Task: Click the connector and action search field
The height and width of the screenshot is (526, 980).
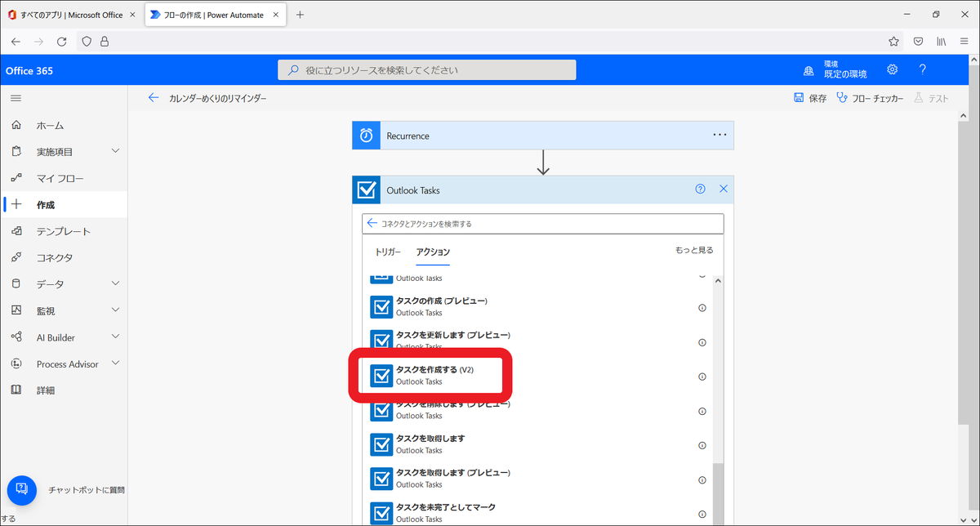Action: point(543,223)
